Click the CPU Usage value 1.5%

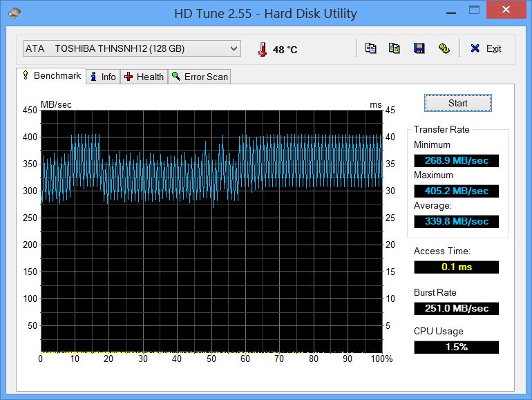[x=456, y=347]
